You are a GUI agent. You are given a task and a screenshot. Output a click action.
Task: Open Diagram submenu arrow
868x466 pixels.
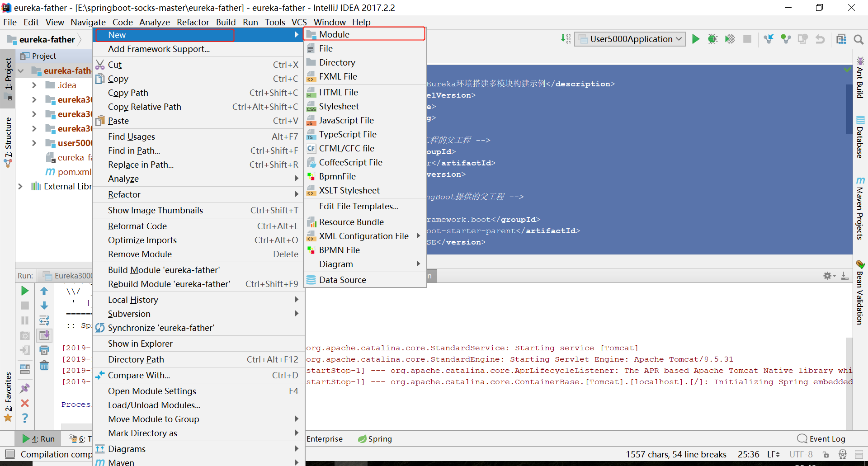coord(418,264)
